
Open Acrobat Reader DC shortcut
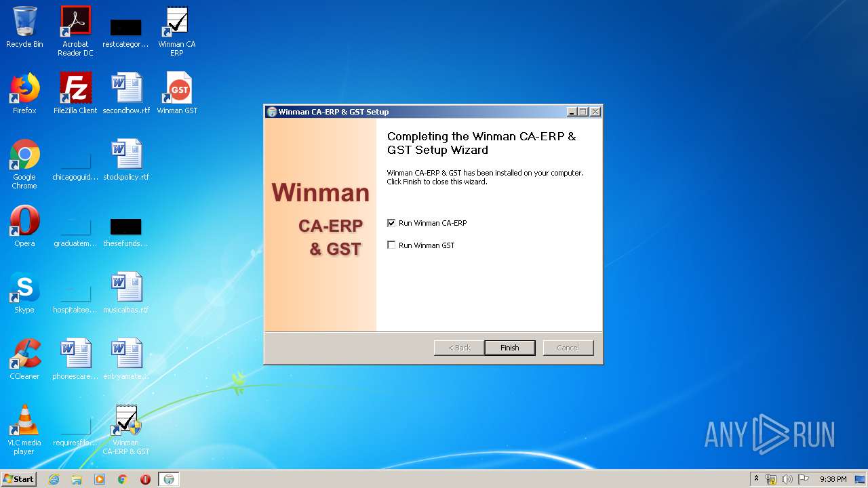(75, 30)
